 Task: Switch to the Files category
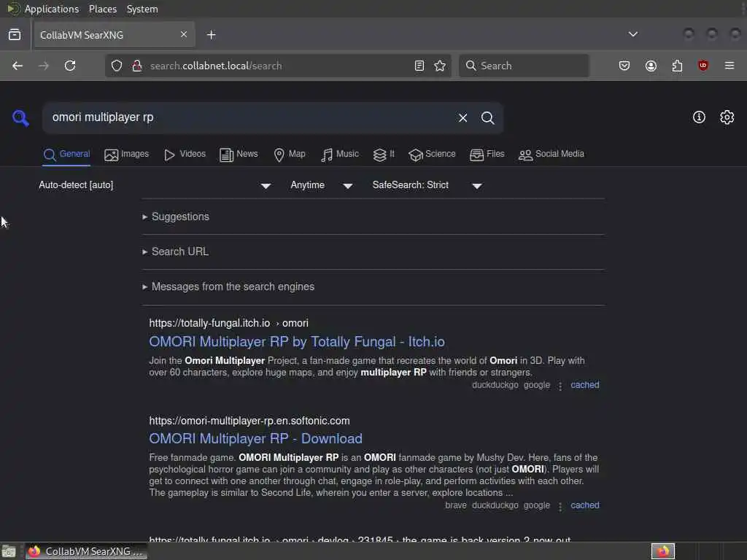point(487,155)
